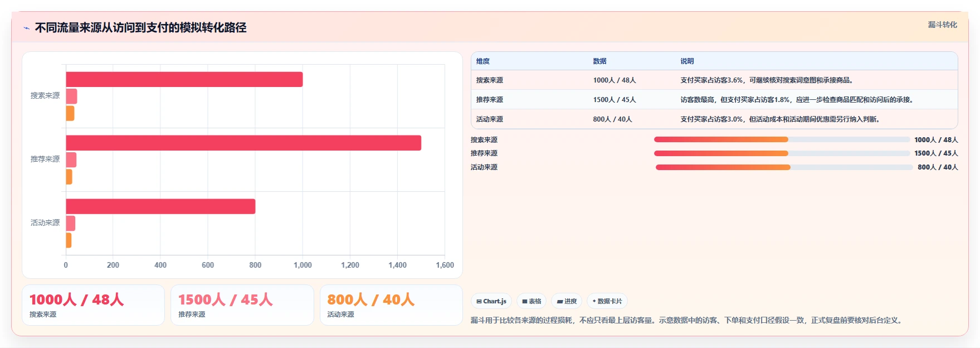Screen dimensions: 980x348
Task: Click the 推荐来源 table cell
Action: point(490,100)
